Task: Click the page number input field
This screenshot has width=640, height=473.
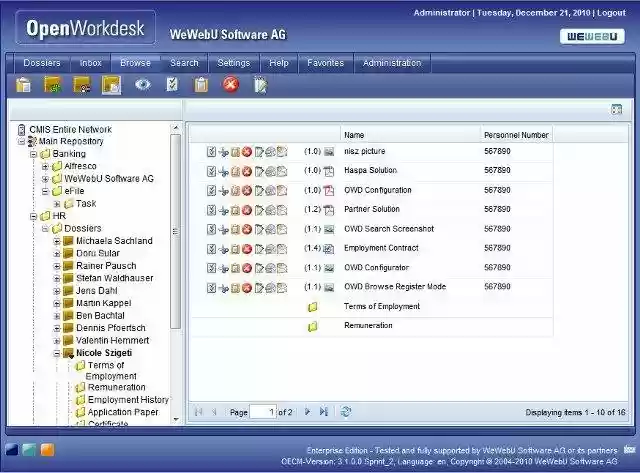Action: [x=263, y=412]
